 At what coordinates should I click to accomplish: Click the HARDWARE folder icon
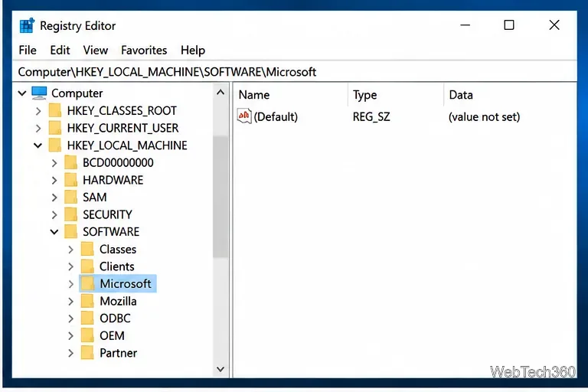coord(70,180)
